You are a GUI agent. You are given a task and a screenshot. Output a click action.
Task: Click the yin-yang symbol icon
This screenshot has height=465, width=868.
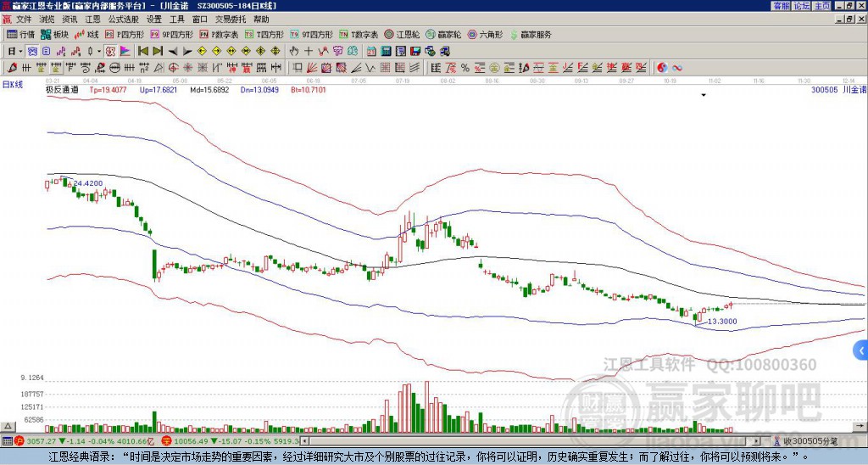click(x=662, y=68)
